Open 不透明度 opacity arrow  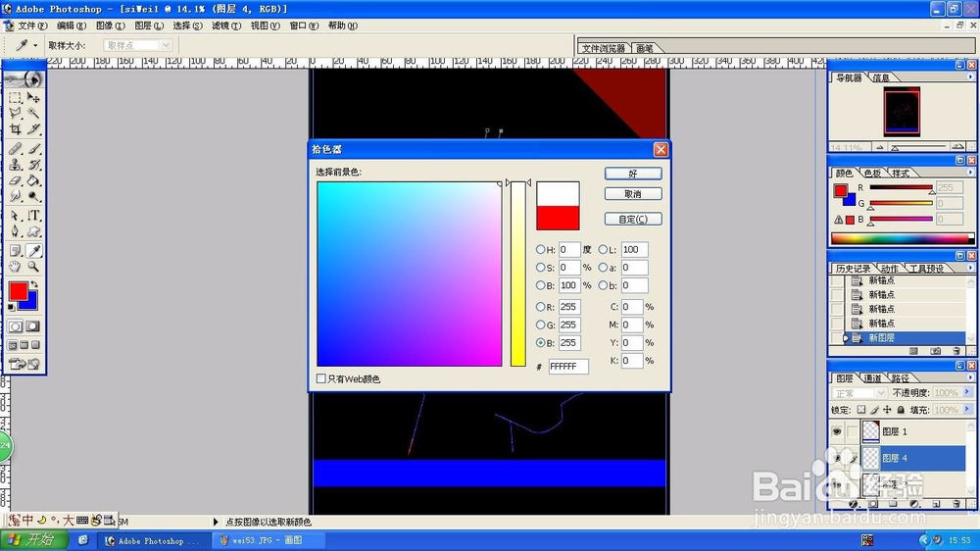(967, 392)
